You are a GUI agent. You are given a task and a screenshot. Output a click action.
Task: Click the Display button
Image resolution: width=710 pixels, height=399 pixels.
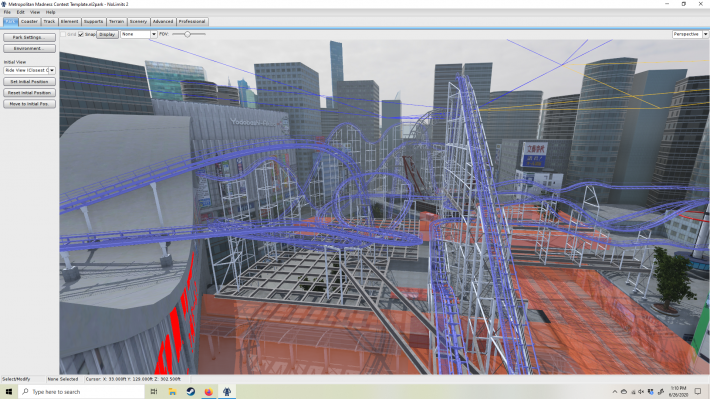[107, 34]
